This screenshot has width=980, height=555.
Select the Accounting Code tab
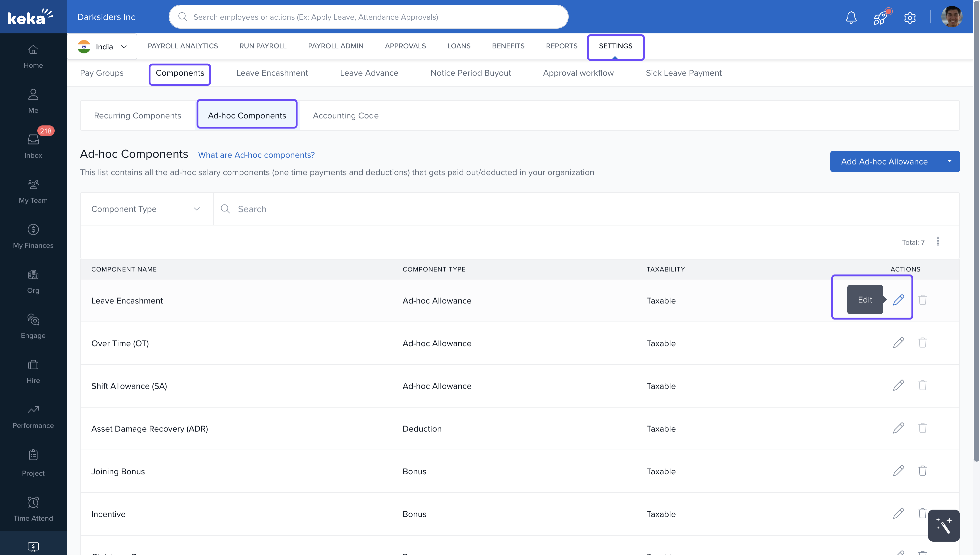345,115
